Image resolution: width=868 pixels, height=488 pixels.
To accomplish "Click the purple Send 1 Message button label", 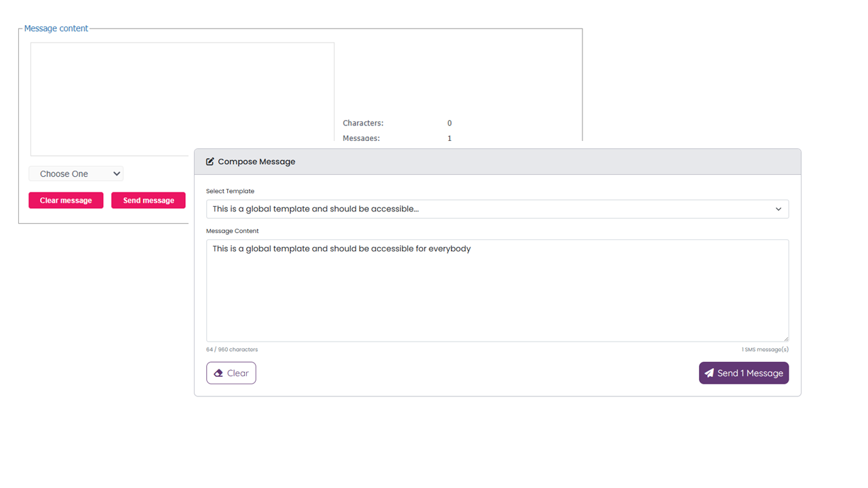I will [x=750, y=373].
